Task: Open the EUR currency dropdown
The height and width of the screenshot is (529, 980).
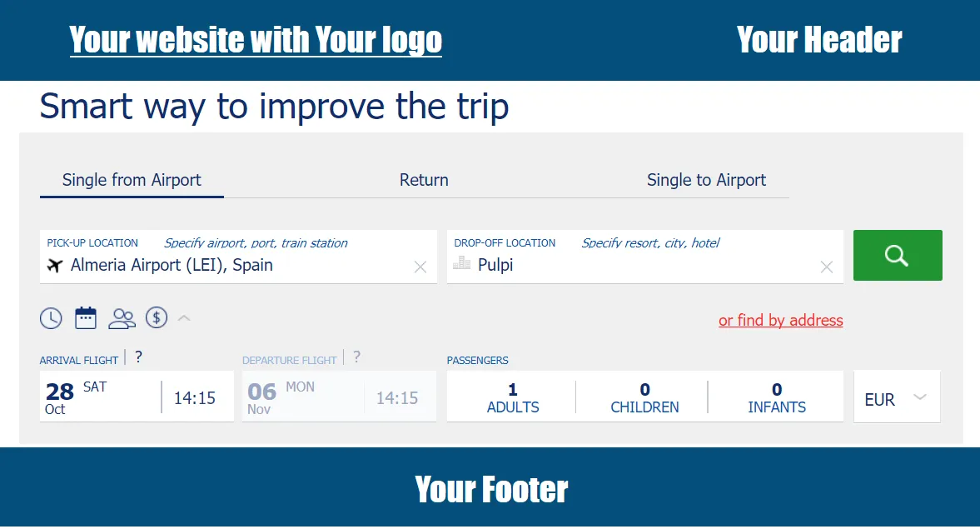Action: pos(897,400)
